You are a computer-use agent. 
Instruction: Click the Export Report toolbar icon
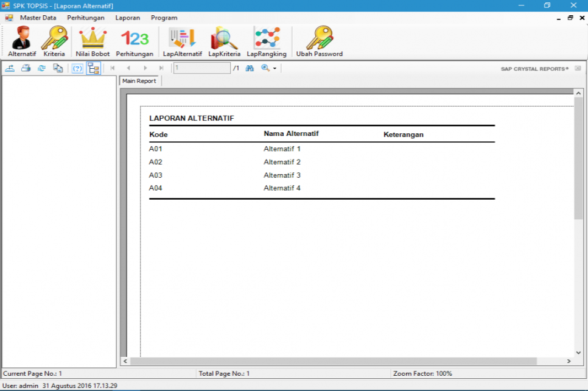click(10, 68)
